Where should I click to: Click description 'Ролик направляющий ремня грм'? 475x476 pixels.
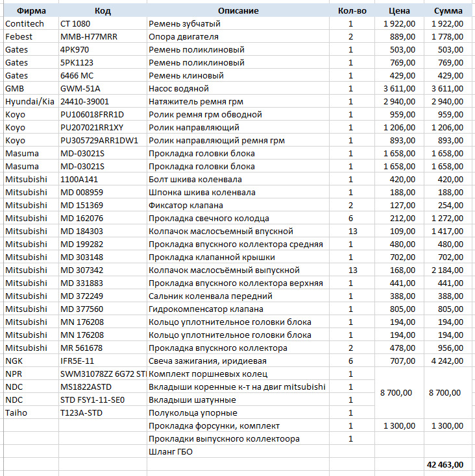238,140
